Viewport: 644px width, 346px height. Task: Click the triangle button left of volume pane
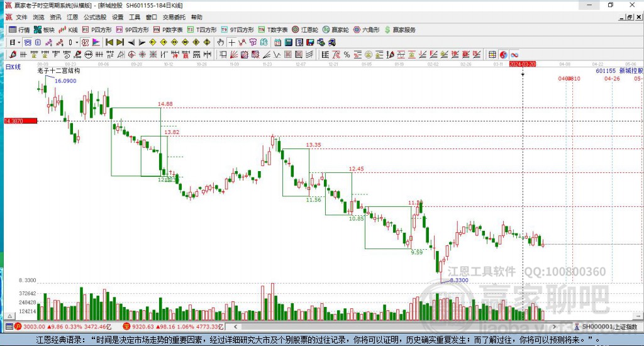(x=9, y=316)
